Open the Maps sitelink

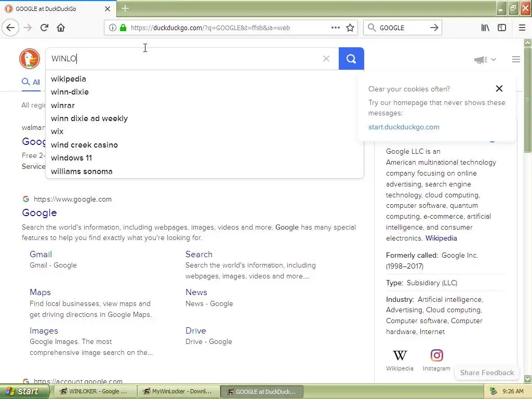coord(40,292)
